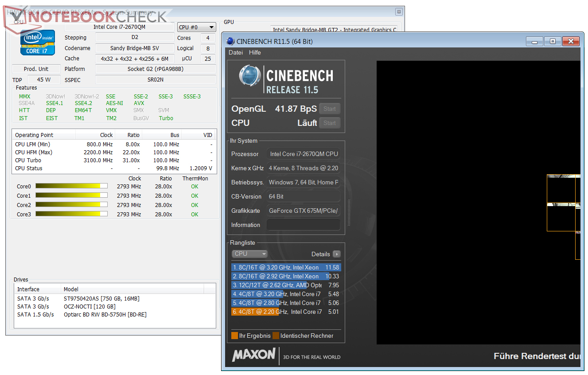Click the Cinebench sphere logo
This screenshot has height=375, width=588.
[250, 76]
